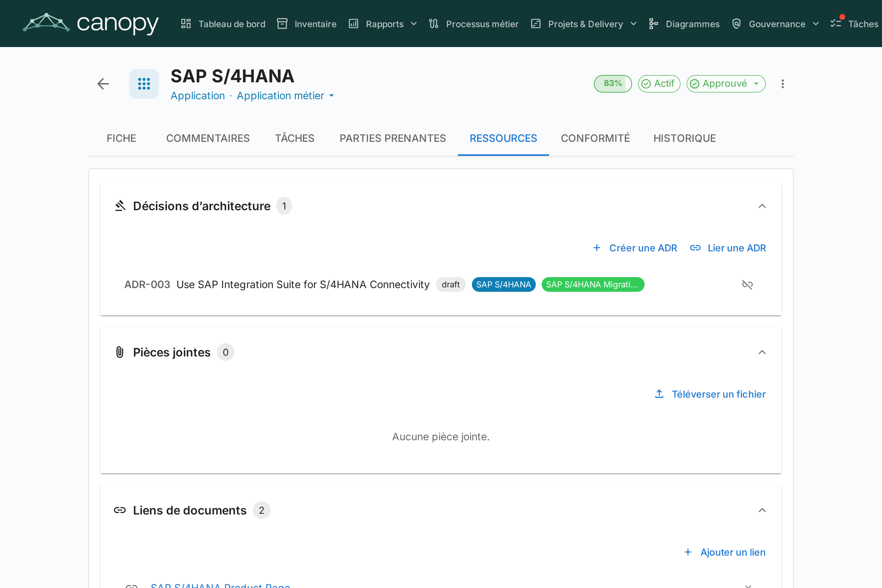Click the Inventaire archive icon

[x=282, y=24]
